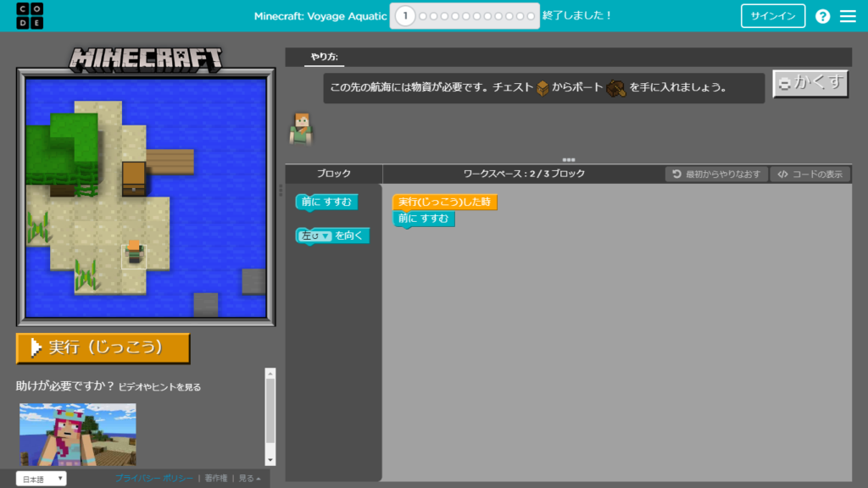Run the program with 実行（じっこう） button

pyautogui.click(x=103, y=348)
